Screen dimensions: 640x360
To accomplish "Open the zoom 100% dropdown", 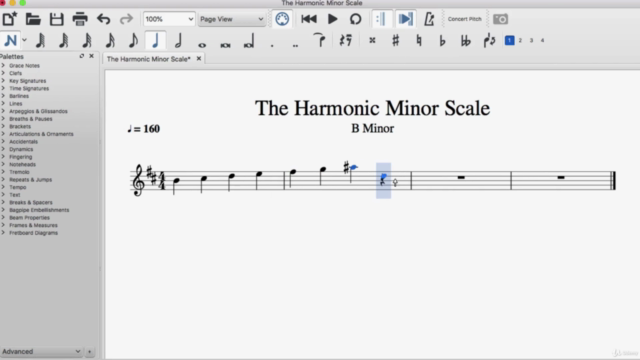I will (x=169, y=19).
